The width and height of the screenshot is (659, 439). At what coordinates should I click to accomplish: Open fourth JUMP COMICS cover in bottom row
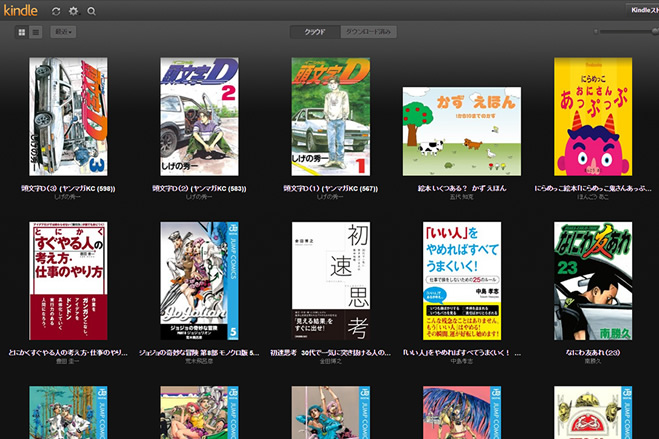point(462,413)
